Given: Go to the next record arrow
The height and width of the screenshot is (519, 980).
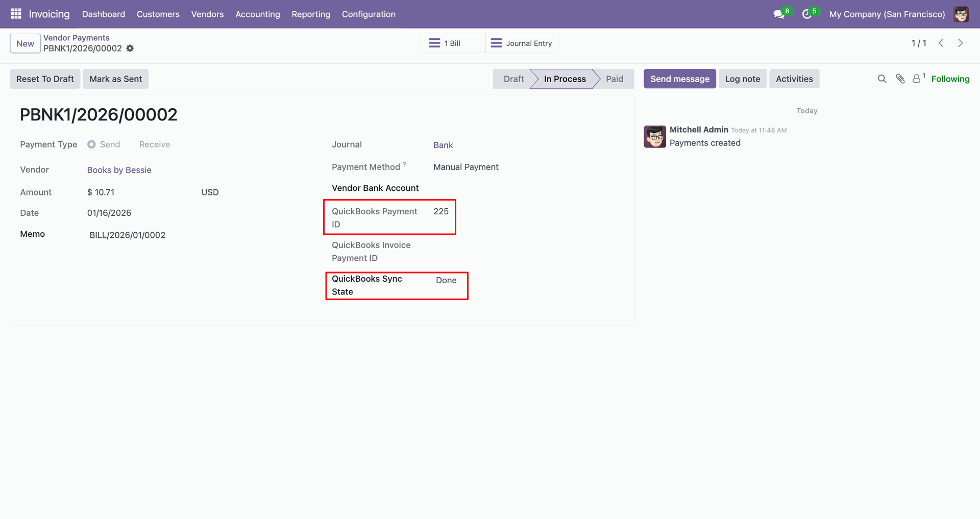Looking at the screenshot, I should (961, 43).
